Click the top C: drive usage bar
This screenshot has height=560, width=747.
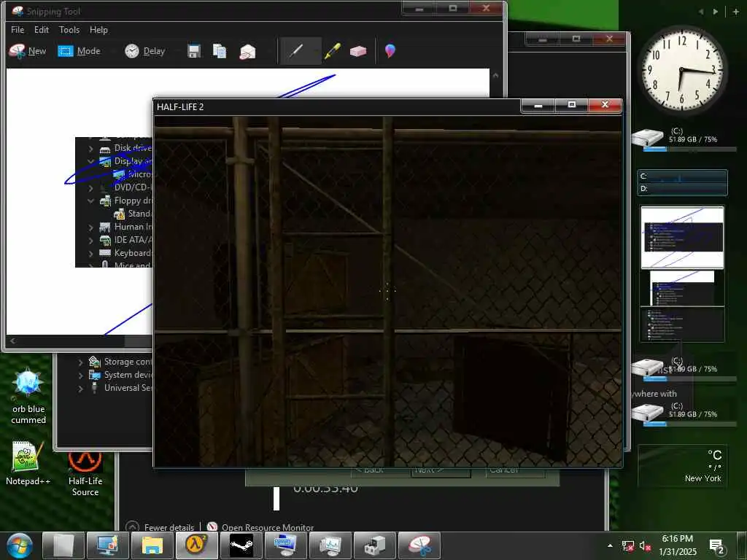coord(690,149)
